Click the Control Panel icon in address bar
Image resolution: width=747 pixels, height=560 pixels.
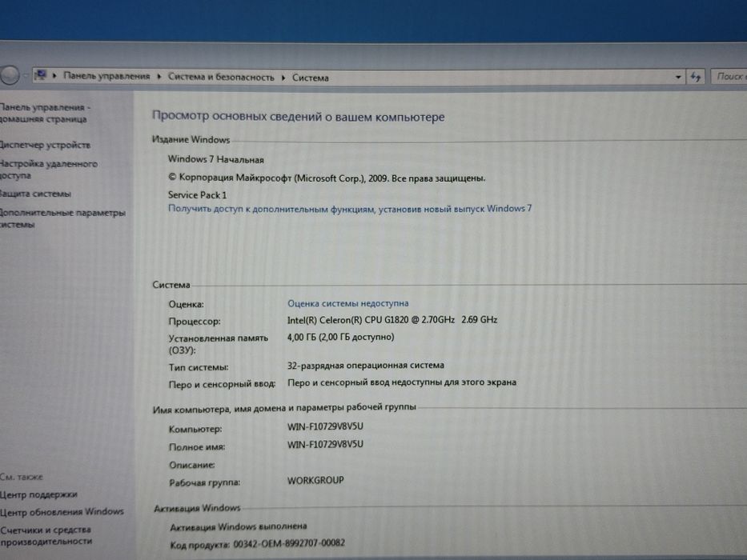coord(41,74)
